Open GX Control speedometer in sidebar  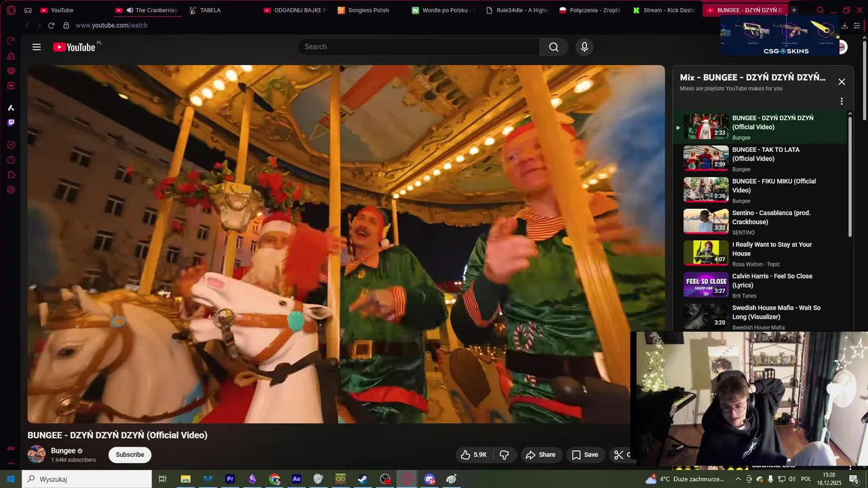[x=11, y=41]
